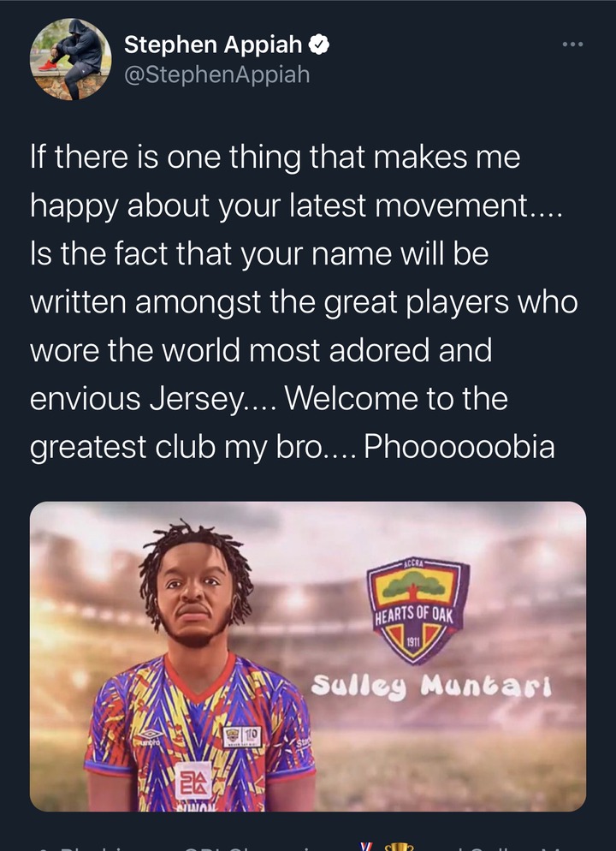The width and height of the screenshot is (616, 851).
Task: Click the word Phoooooobia in tweet
Action: pyautogui.click(x=459, y=447)
